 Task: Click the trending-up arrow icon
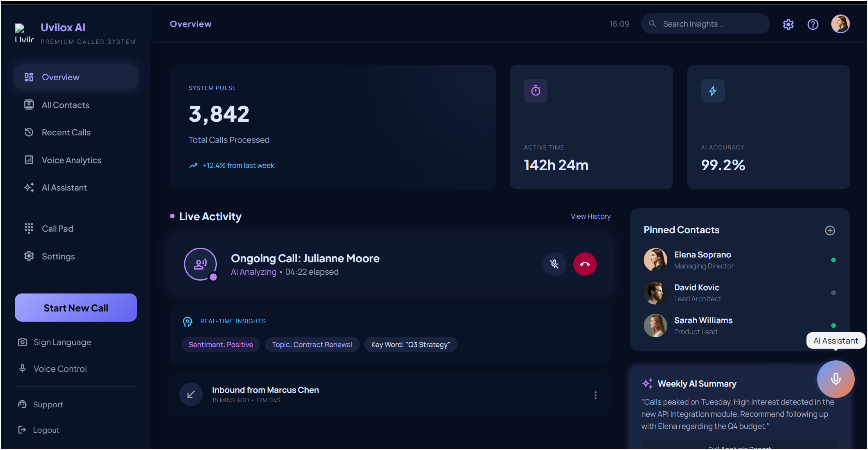193,166
